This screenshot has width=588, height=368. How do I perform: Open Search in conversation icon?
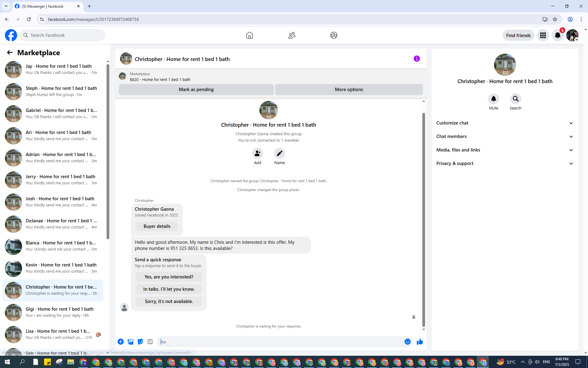pyautogui.click(x=515, y=99)
